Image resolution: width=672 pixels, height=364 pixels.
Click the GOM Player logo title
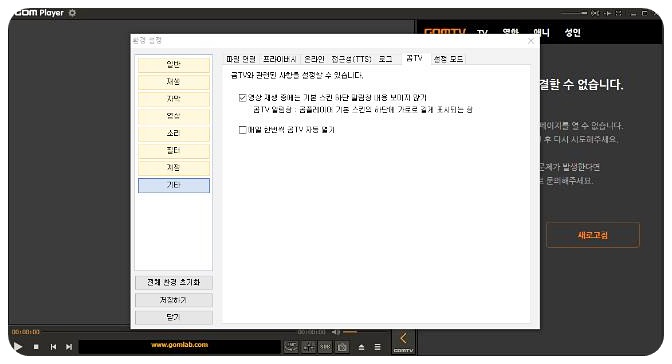[x=39, y=13]
